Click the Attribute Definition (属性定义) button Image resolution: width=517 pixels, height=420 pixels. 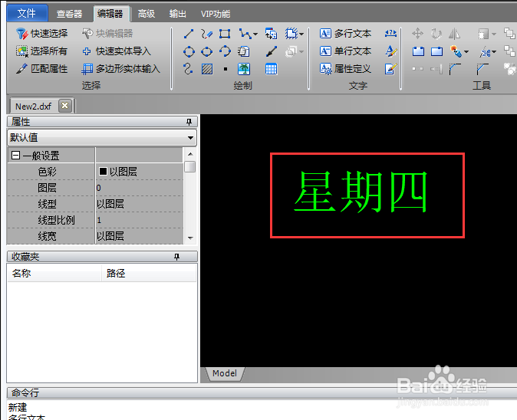tap(345, 68)
